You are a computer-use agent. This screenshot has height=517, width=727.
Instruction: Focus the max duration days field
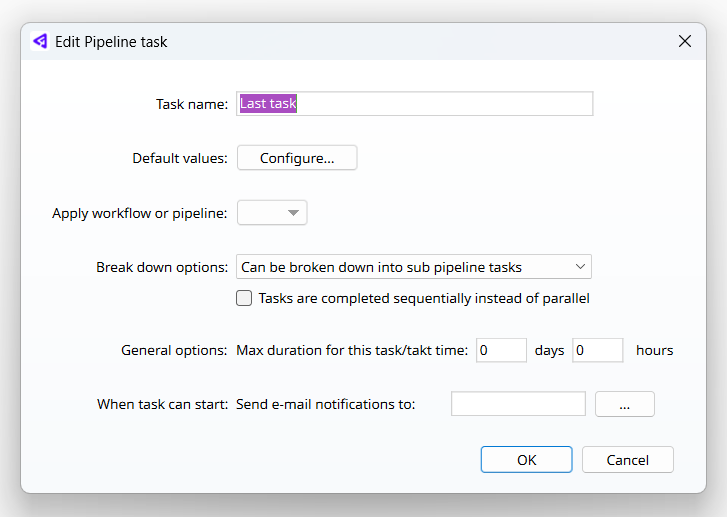(501, 350)
